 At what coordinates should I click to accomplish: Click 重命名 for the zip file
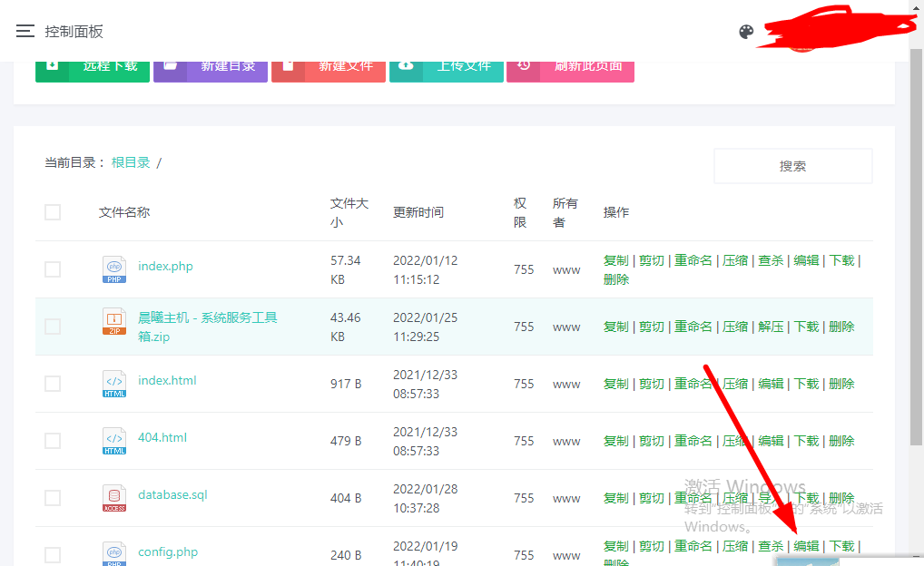(693, 327)
